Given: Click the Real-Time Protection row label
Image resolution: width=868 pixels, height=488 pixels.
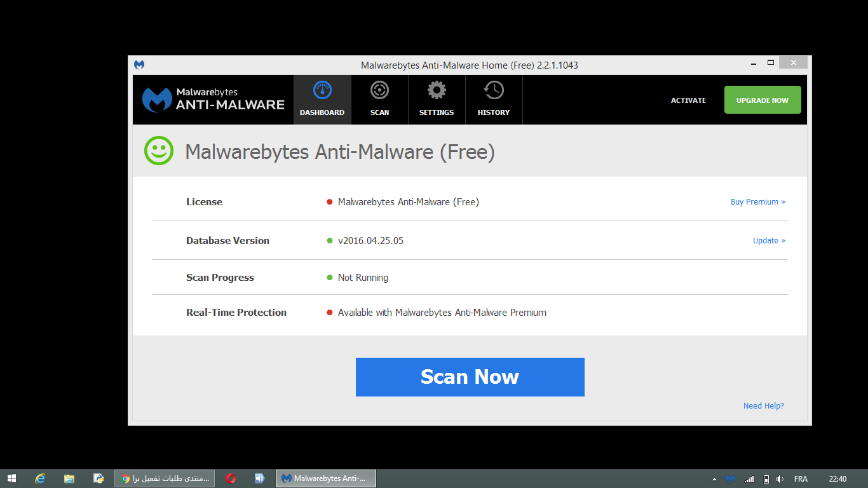Looking at the screenshot, I should pos(236,313).
